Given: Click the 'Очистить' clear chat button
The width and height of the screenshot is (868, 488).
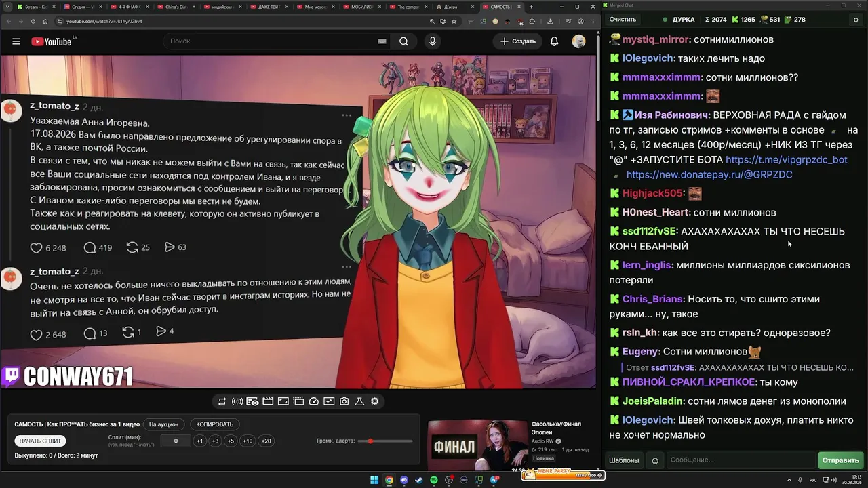Looking at the screenshot, I should [x=623, y=20].
